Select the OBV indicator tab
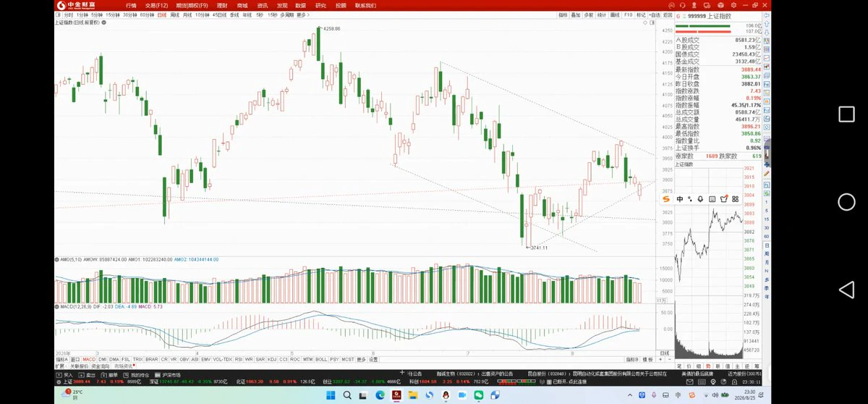 (184, 359)
